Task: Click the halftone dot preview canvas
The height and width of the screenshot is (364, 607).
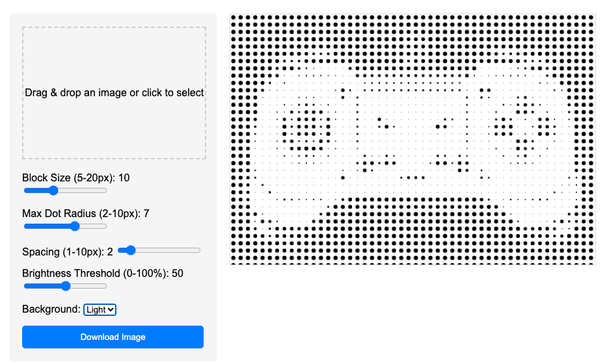Action: (x=412, y=139)
